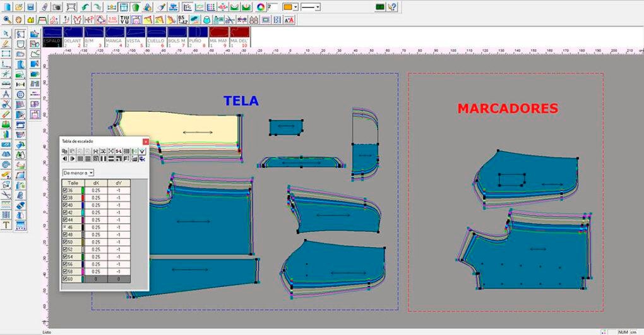This screenshot has height=335, width=644.
Task: Click the help question mark icon
Action: point(393,7)
